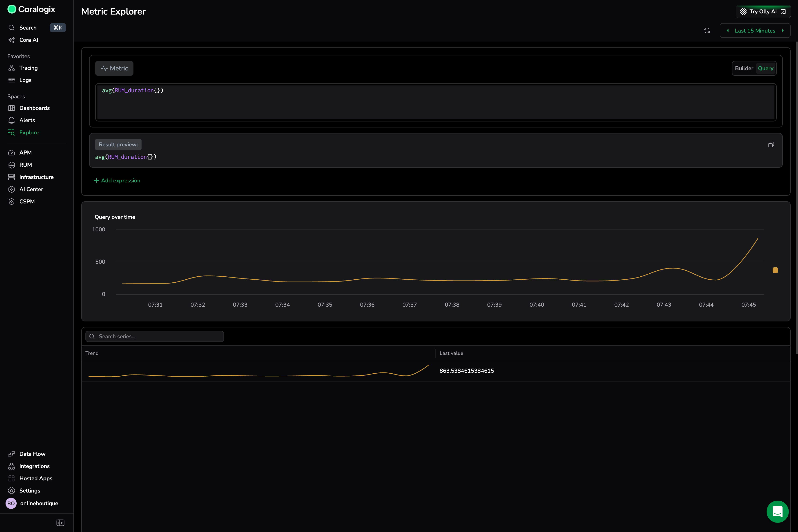Open the chat support bubble
The height and width of the screenshot is (532, 798).
click(777, 511)
